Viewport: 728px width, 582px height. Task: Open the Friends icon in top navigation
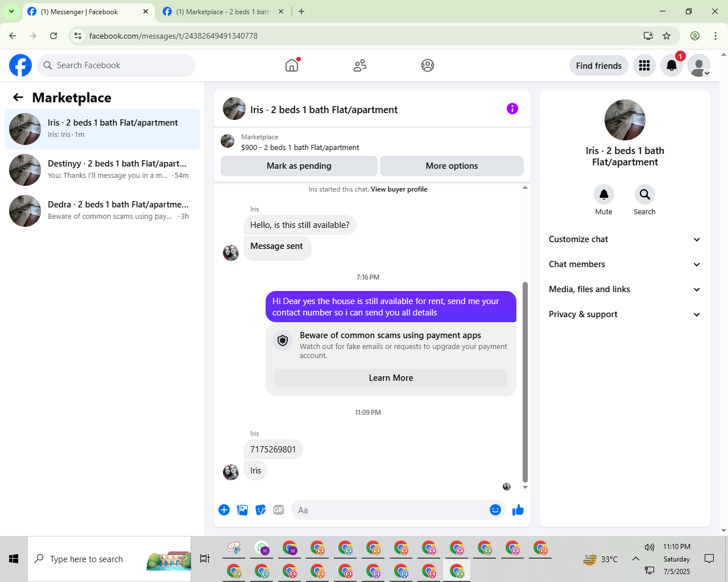360,65
